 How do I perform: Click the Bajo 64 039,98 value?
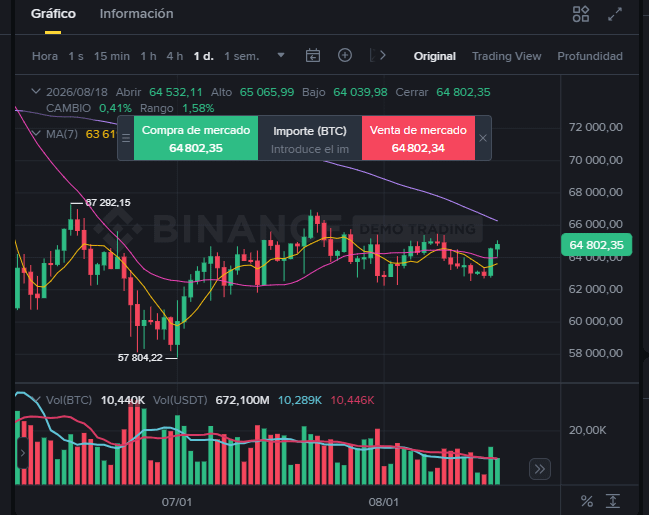[361, 92]
